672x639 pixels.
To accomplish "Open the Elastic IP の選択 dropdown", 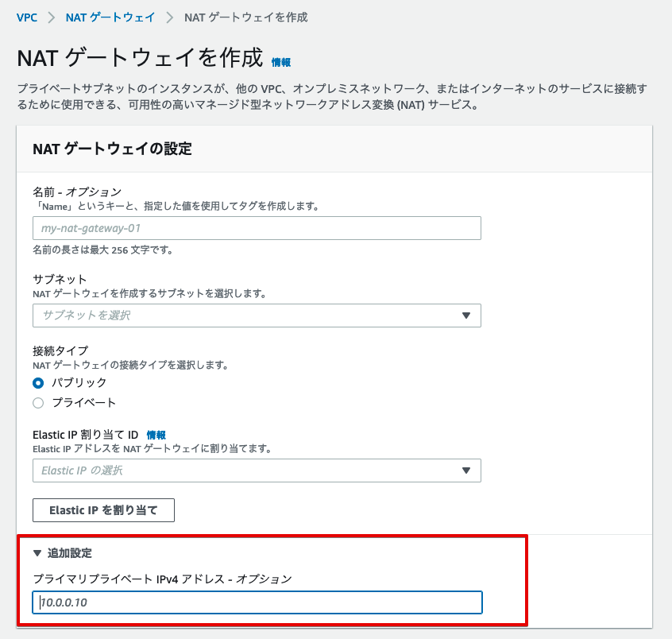I will (257, 471).
